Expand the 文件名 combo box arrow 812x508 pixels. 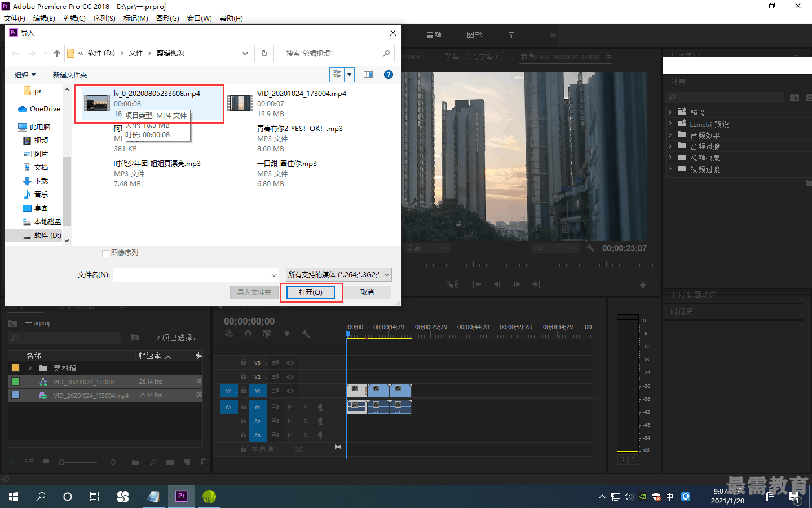point(274,275)
